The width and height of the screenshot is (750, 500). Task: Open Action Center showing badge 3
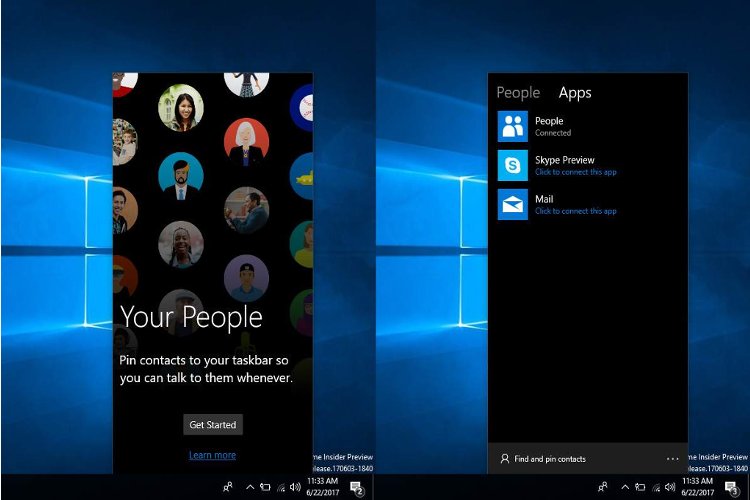point(731,488)
